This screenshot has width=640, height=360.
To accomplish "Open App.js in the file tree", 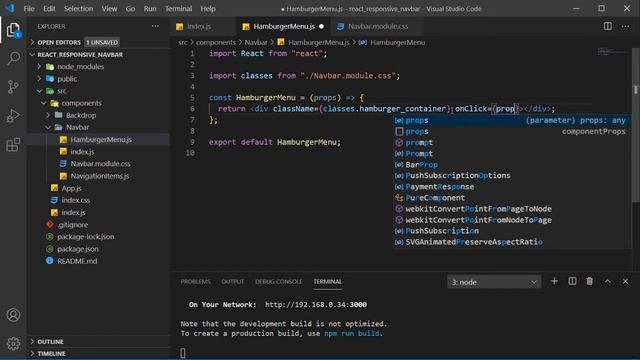I will [x=98, y=188].
